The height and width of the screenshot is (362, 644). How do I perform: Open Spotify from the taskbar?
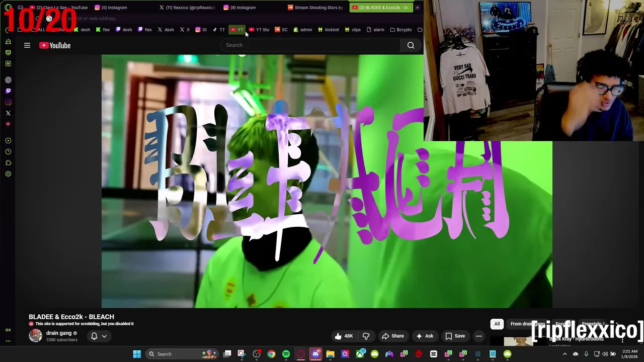point(286,354)
